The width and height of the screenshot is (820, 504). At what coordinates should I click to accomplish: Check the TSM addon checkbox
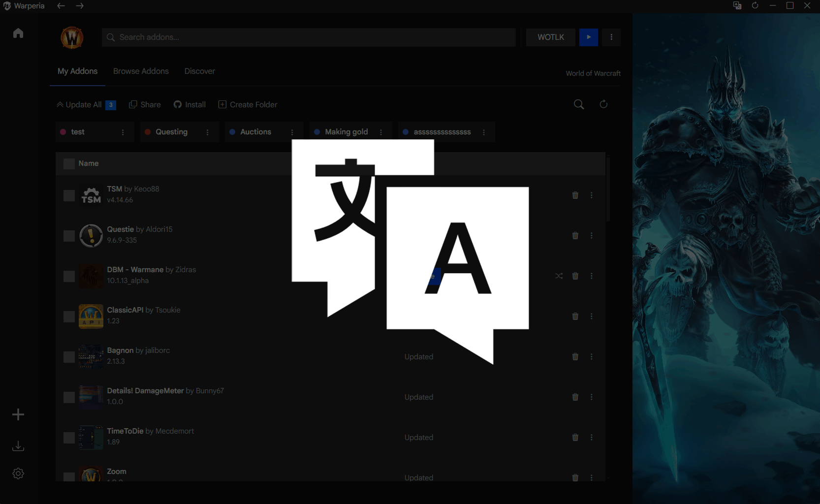coord(69,196)
